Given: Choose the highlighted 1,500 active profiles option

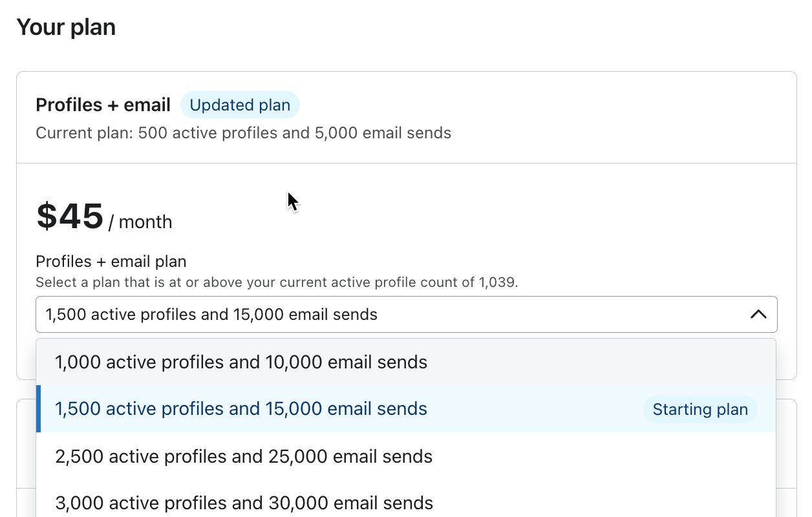Looking at the screenshot, I should tap(241, 409).
